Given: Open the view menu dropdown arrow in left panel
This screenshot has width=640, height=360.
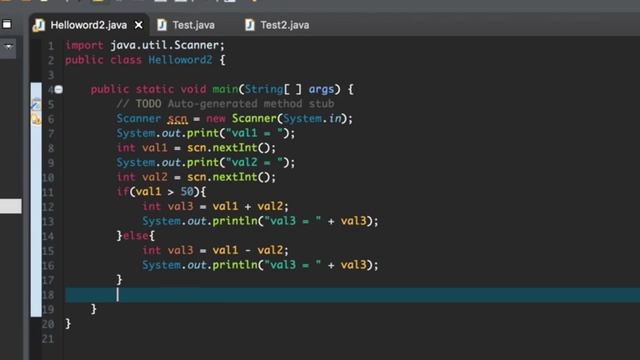Looking at the screenshot, I should [x=8, y=46].
